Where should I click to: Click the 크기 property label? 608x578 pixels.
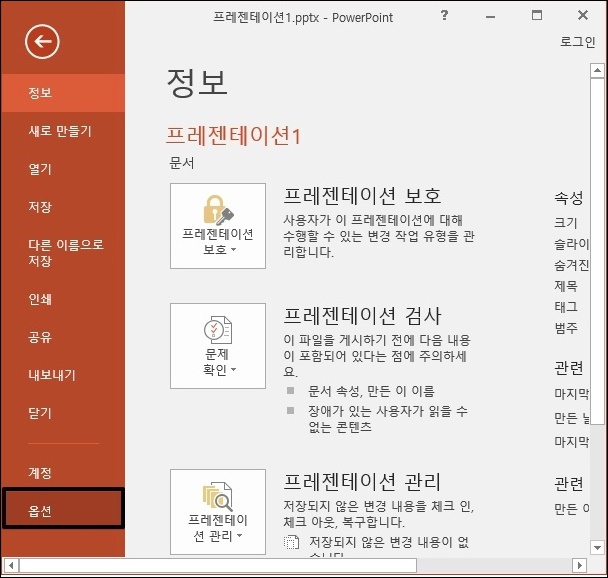coord(566,223)
